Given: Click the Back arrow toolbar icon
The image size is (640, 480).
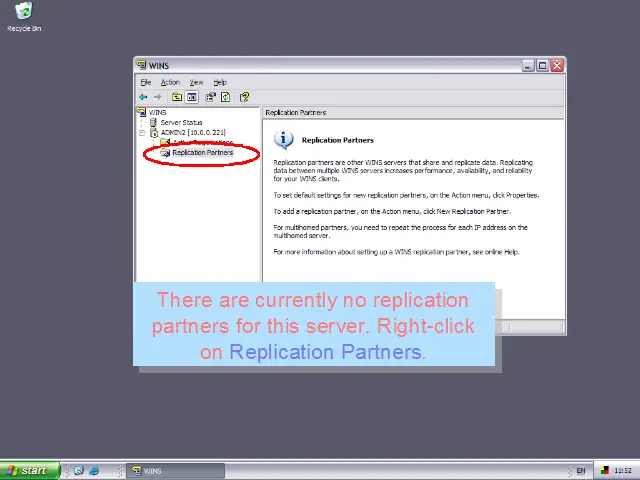Looking at the screenshot, I should tap(143, 97).
